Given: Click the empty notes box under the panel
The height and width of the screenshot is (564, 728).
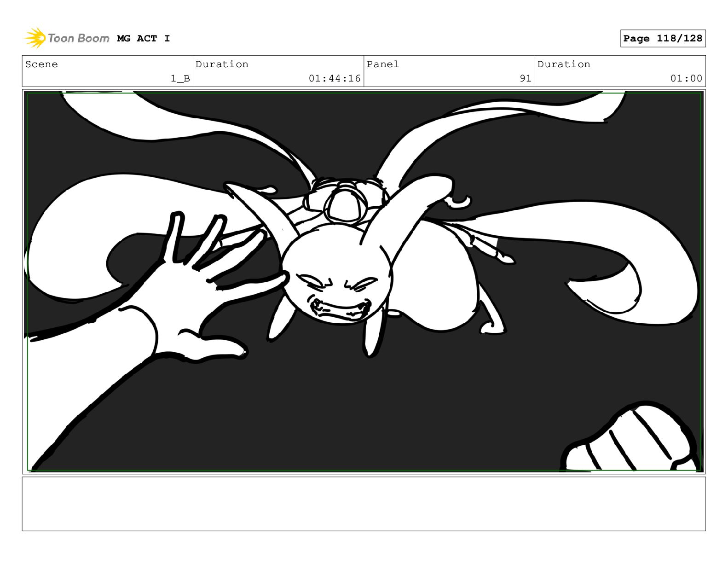Looking at the screenshot, I should (x=364, y=504).
